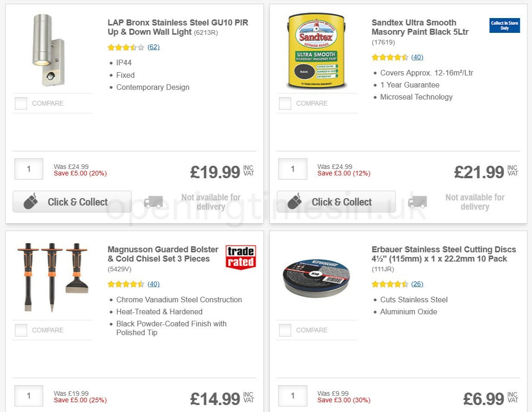Click the star rating for the Erbauer cutting discs
Viewport: 532px width, 412px height.
(389, 284)
